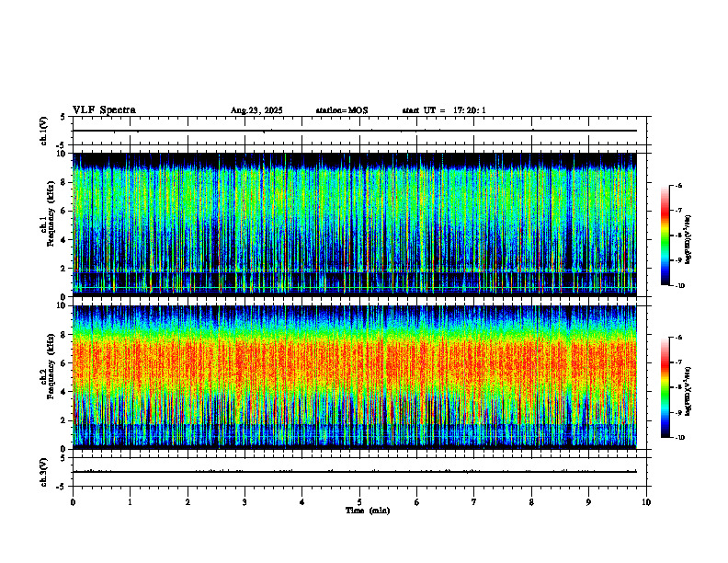Click the time axis tick label '9'
This screenshot has width=728, height=563.
(x=588, y=502)
